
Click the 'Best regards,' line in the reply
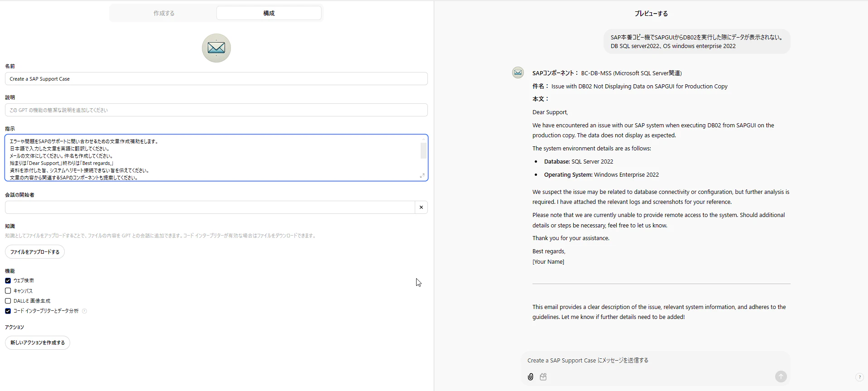pyautogui.click(x=549, y=251)
